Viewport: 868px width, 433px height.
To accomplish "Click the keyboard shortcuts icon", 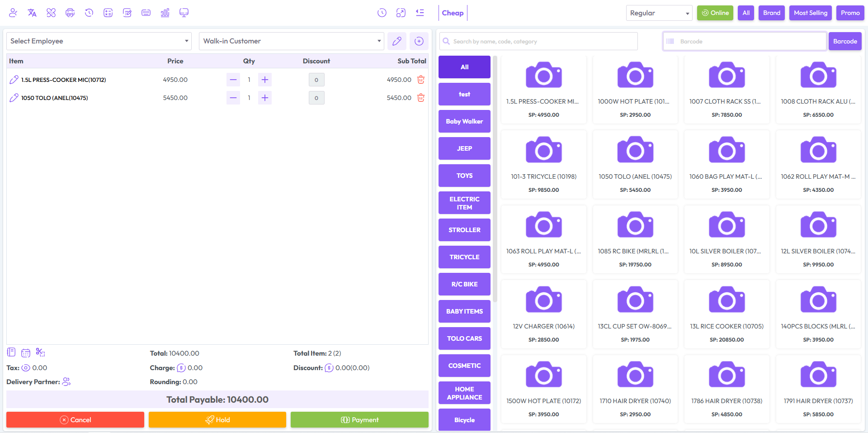I will [x=146, y=13].
